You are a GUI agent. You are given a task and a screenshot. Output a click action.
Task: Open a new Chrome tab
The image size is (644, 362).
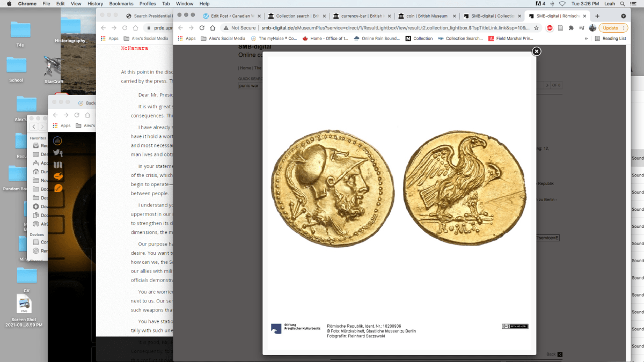point(597,16)
